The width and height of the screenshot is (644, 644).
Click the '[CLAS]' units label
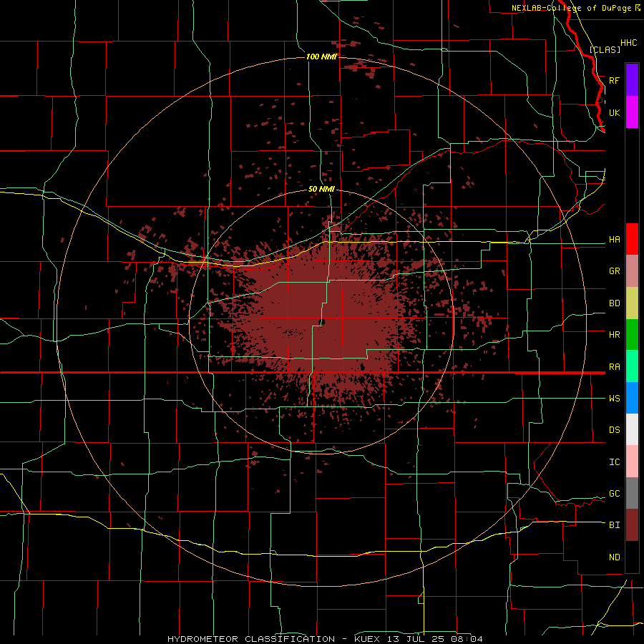point(605,49)
